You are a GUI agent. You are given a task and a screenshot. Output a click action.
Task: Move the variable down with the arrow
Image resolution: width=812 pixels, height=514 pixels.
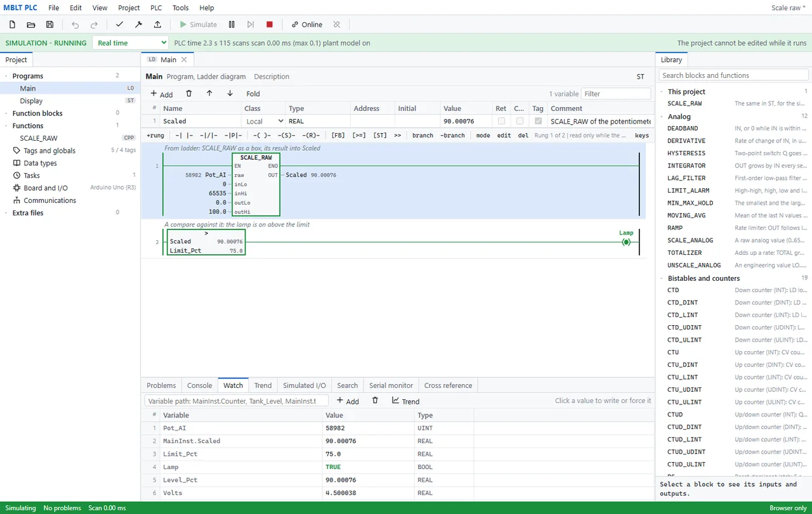click(230, 94)
